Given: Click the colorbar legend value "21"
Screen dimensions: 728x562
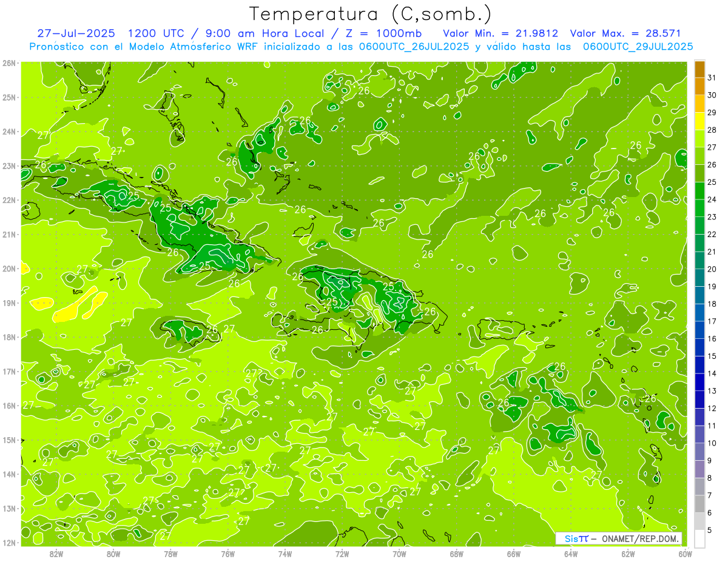Looking at the screenshot, I should (x=712, y=252).
